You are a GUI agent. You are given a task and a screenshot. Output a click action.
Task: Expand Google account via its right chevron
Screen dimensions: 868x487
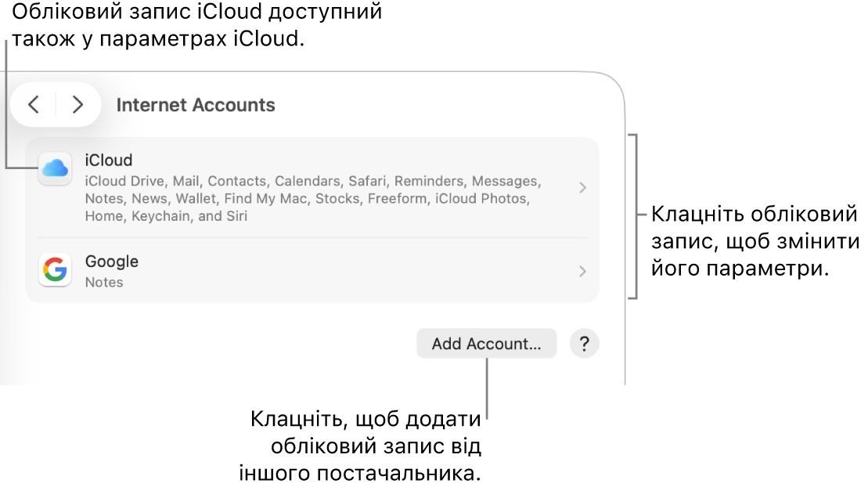582,271
